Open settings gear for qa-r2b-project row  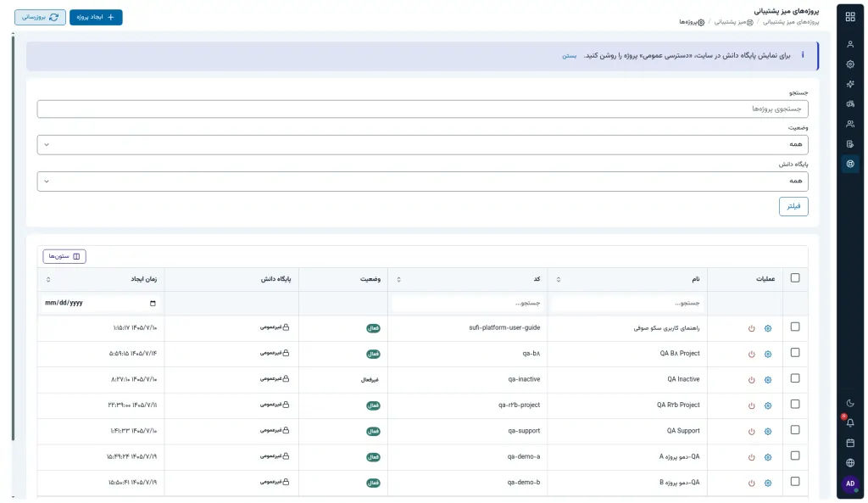tap(768, 405)
